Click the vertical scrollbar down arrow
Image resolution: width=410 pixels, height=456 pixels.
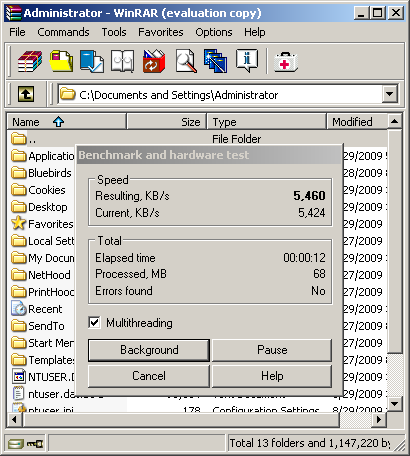(x=394, y=404)
